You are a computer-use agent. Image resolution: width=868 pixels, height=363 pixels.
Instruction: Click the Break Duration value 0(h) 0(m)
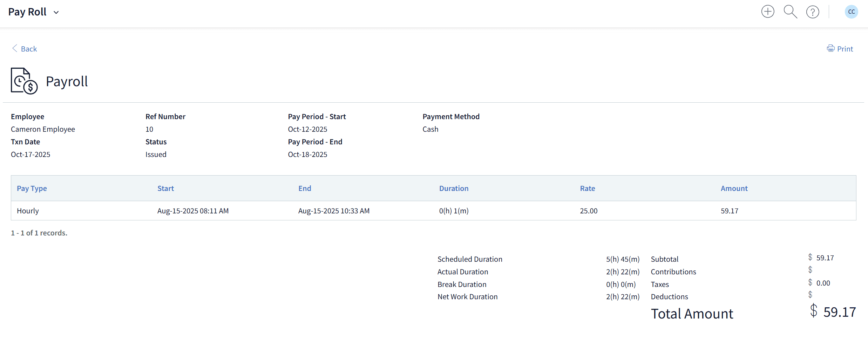(621, 284)
